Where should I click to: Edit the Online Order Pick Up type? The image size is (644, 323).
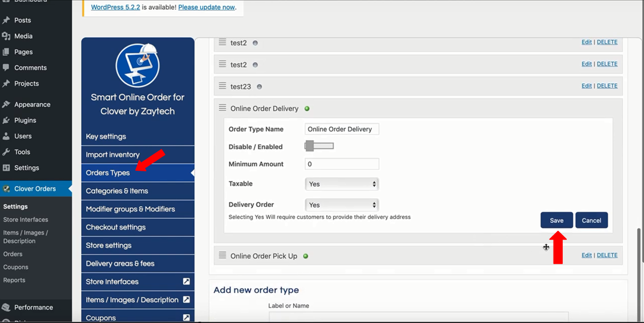(586, 255)
